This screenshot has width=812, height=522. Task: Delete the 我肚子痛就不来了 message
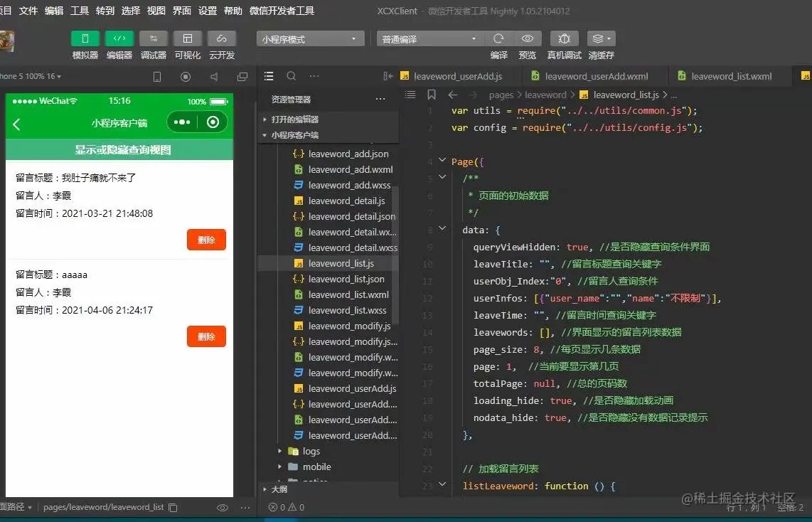(206, 240)
